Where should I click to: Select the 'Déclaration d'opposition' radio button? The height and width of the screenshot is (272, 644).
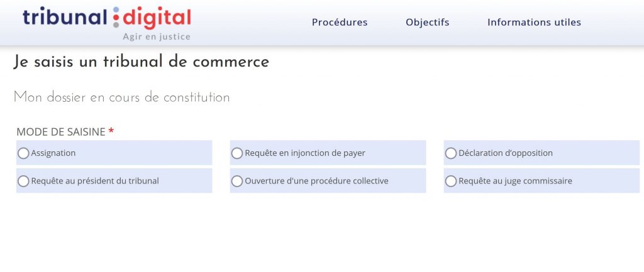451,153
